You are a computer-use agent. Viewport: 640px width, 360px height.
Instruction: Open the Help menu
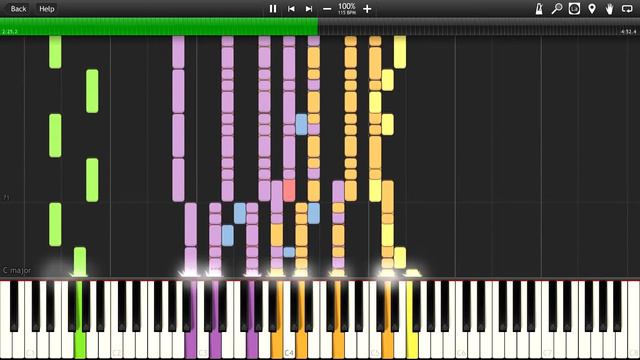tap(47, 9)
